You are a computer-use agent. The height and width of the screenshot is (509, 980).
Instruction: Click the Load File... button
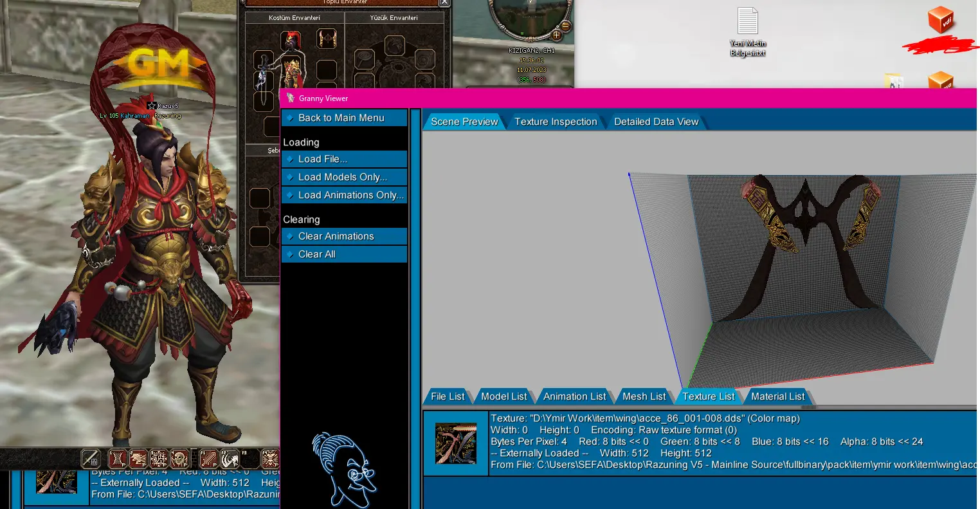point(344,159)
